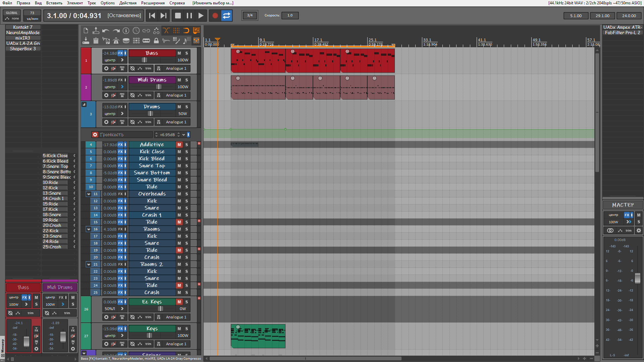Solo the Bass track
This screenshot has height=362, width=644.
tap(186, 53)
